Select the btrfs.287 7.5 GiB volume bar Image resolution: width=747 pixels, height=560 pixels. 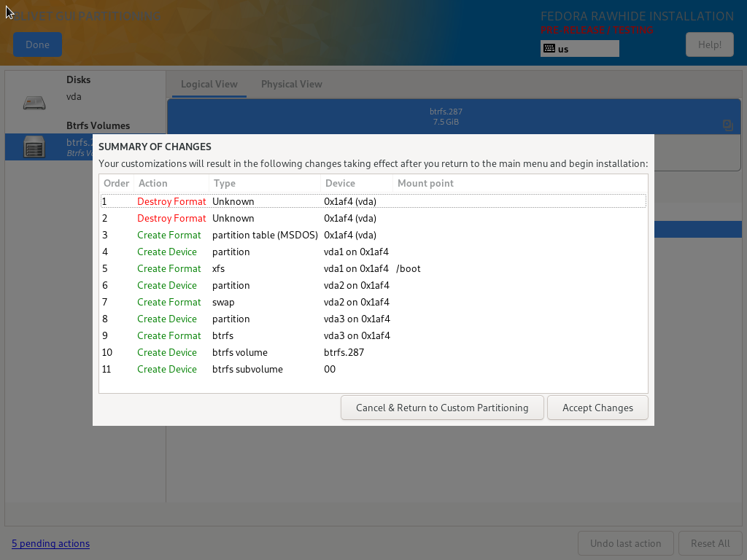coord(454,117)
